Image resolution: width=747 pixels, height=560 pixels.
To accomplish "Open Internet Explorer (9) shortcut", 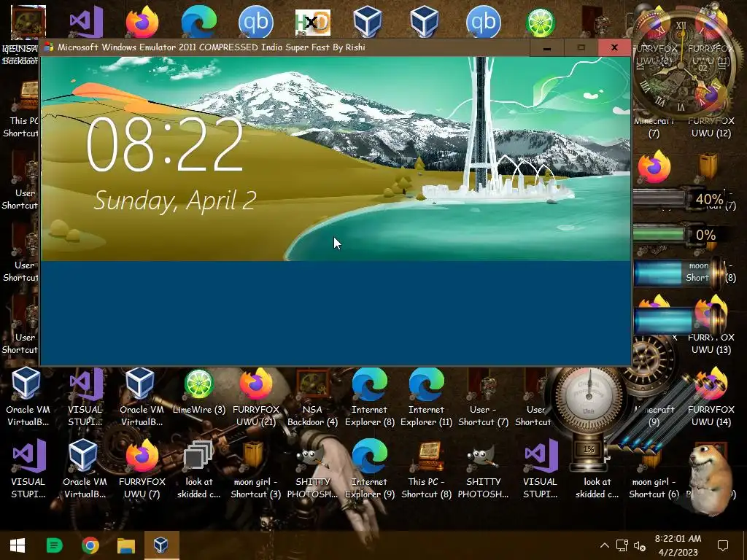I will 369,469.
